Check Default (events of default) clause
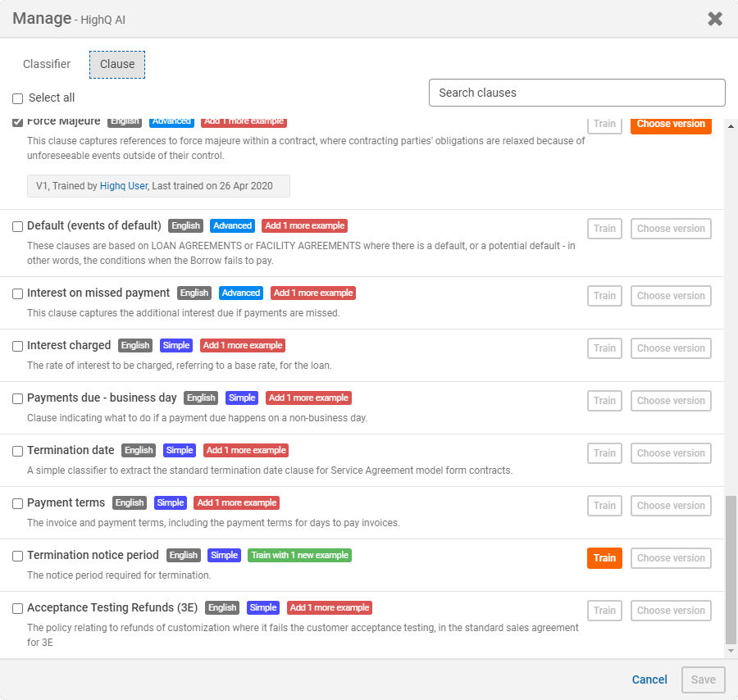This screenshot has width=738, height=700. [17, 226]
